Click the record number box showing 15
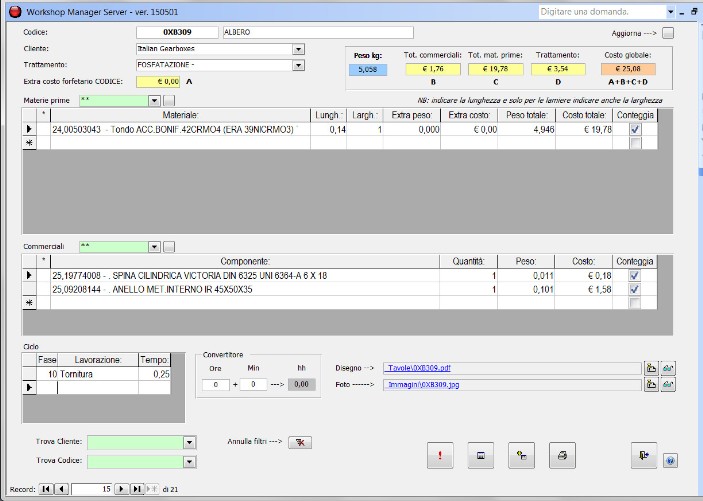This screenshot has width=703, height=501. click(x=91, y=489)
